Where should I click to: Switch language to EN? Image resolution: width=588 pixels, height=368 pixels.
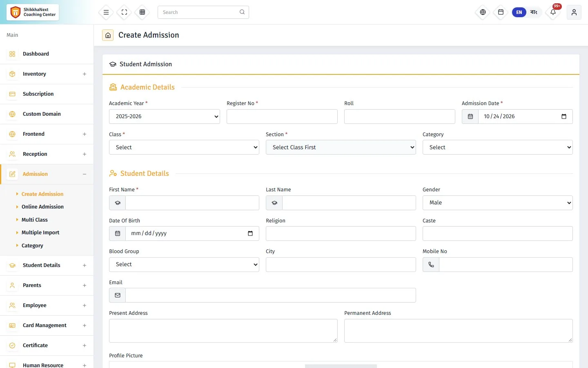click(519, 12)
